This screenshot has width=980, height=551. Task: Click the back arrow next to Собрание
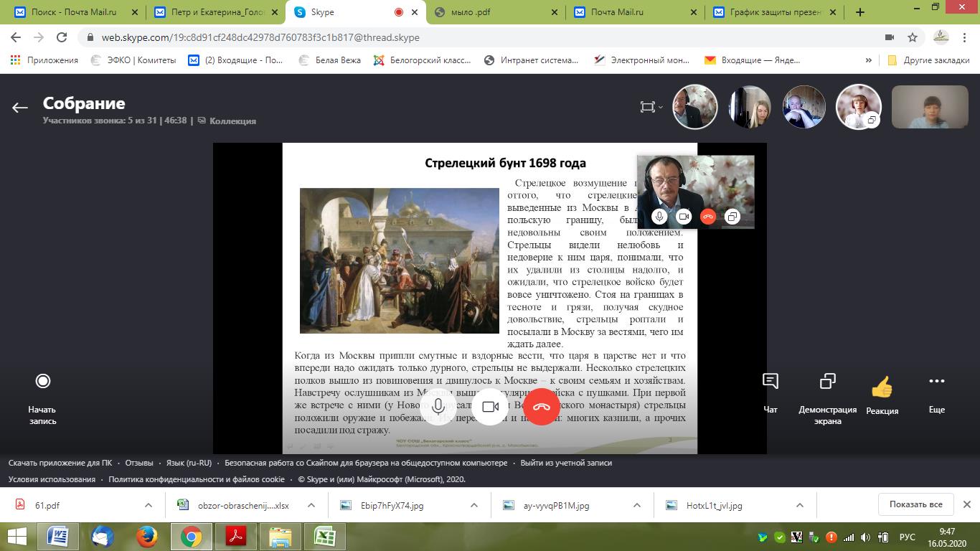[x=19, y=108]
